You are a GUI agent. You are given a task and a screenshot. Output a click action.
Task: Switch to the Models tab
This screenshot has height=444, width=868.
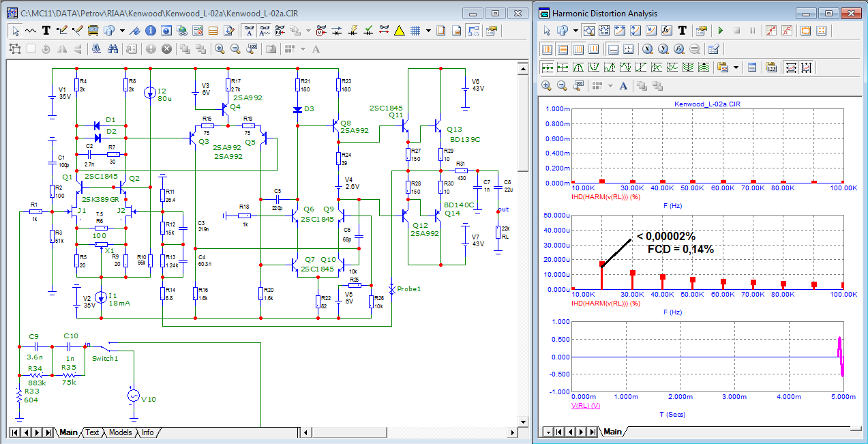tap(120, 432)
